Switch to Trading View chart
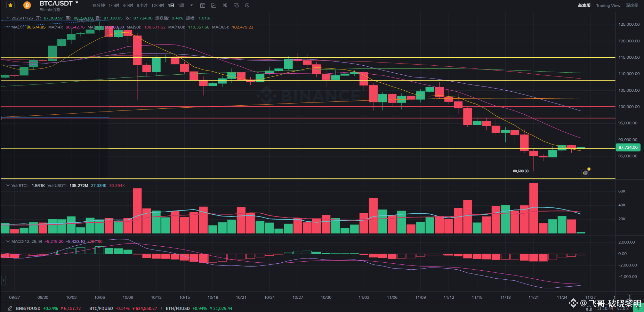644x312 pixels. tap(608, 6)
